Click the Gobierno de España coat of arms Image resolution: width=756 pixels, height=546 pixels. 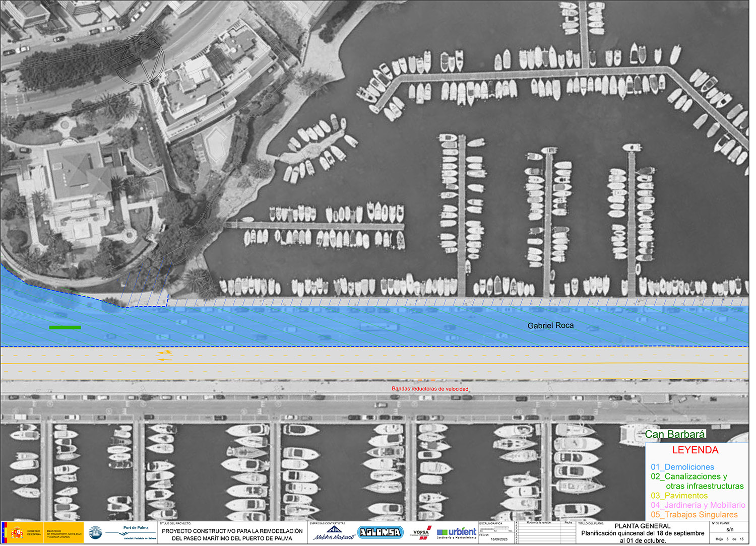(17, 532)
